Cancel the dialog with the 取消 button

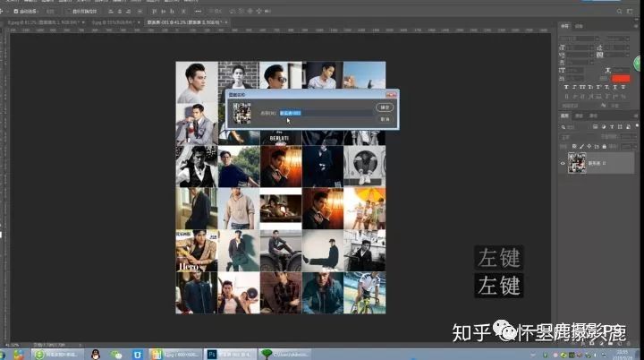coord(385,119)
